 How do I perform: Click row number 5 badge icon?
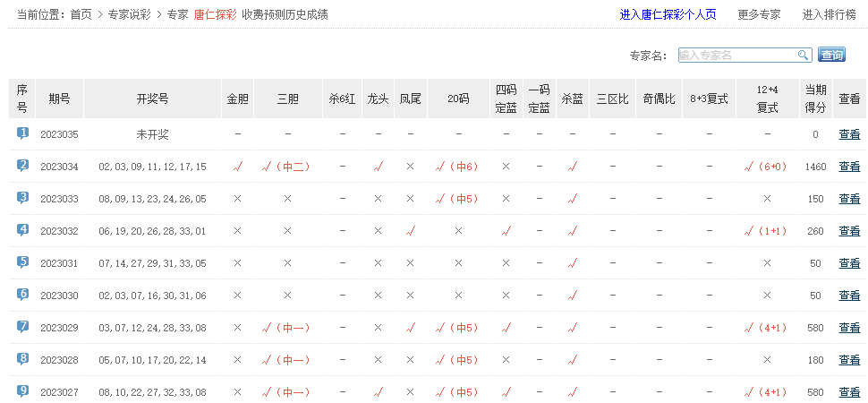tap(22, 262)
